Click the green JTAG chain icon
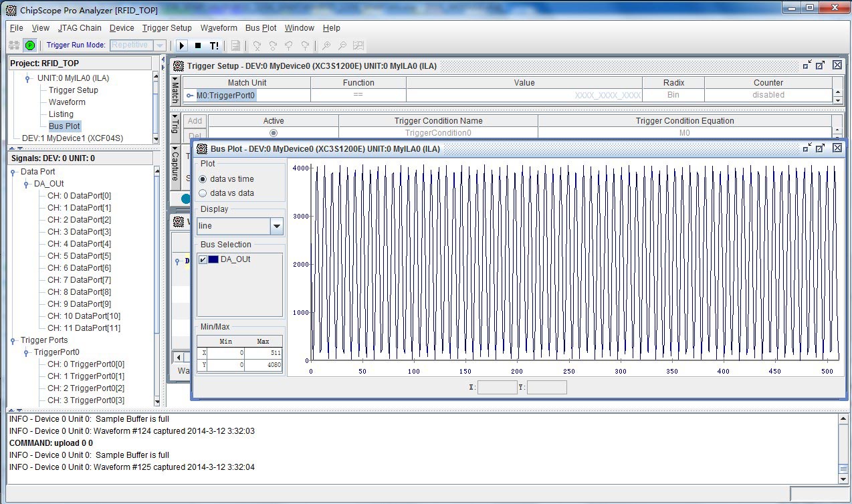The width and height of the screenshot is (852, 504). (x=30, y=45)
